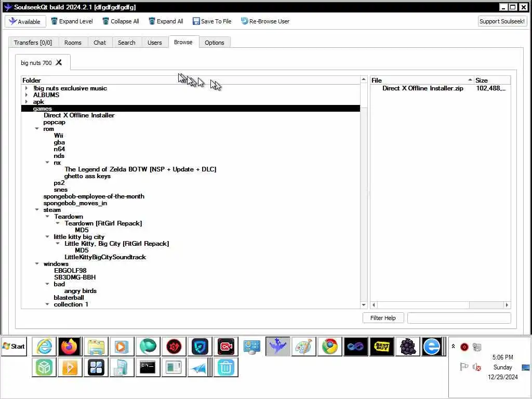Click Re-Browse User in the toolbar
Viewport: 532px width, 399px height.
[265, 21]
